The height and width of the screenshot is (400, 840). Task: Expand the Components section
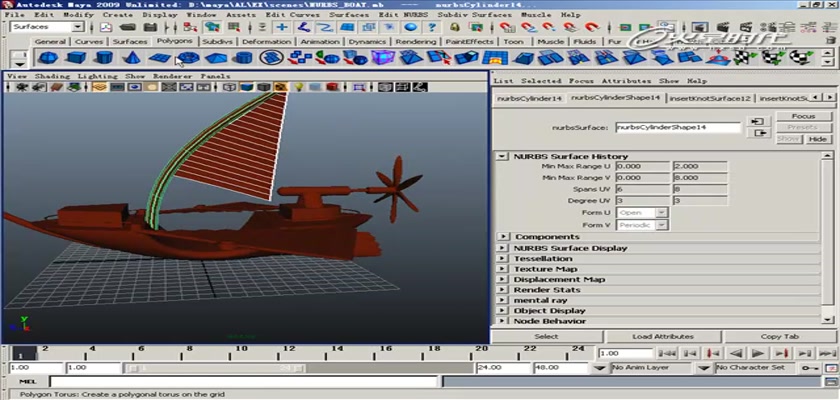pos(502,237)
